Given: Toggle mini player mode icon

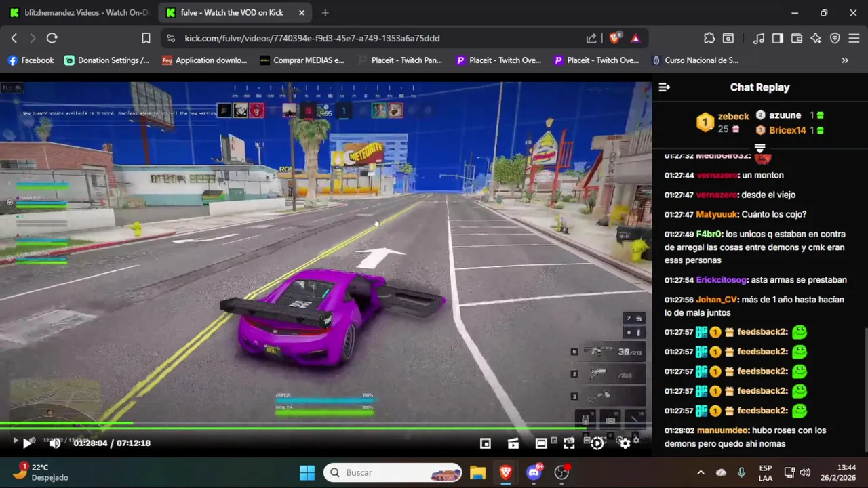Looking at the screenshot, I should pyautogui.click(x=485, y=443).
